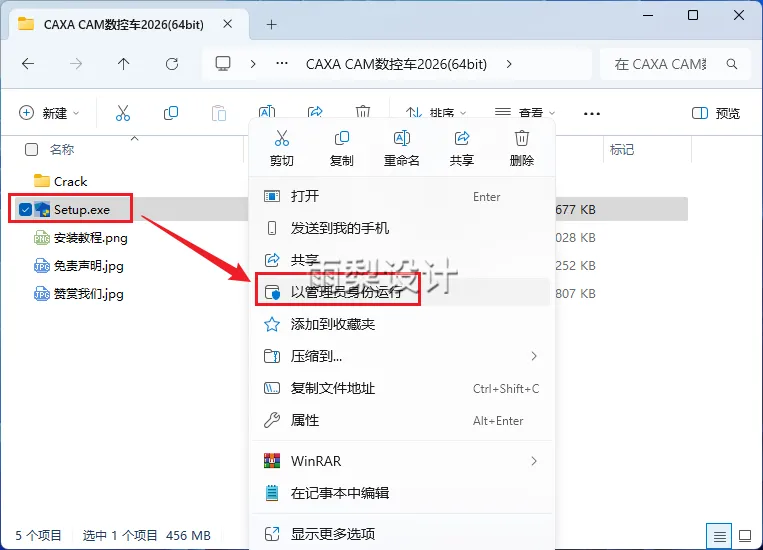This screenshot has height=550, width=763.
Task: Select 发送到我的手机 in the context menu
Action: pos(401,228)
